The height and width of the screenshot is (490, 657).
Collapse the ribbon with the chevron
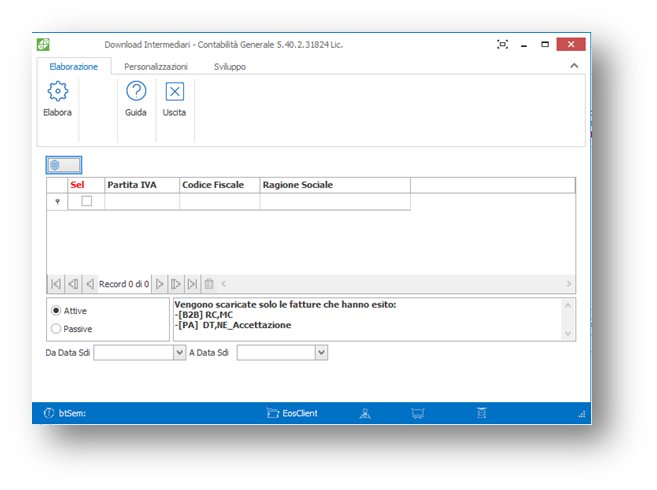click(574, 66)
